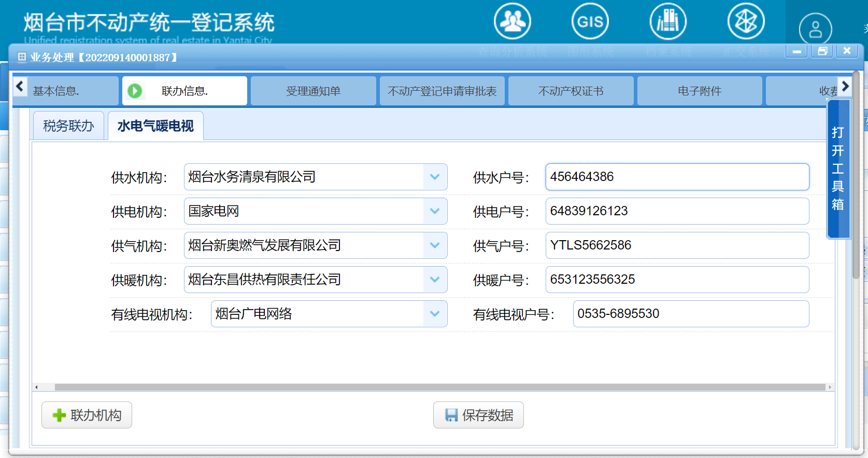868x458 pixels.
Task: Click the 供电户号 input field
Action: (x=677, y=211)
